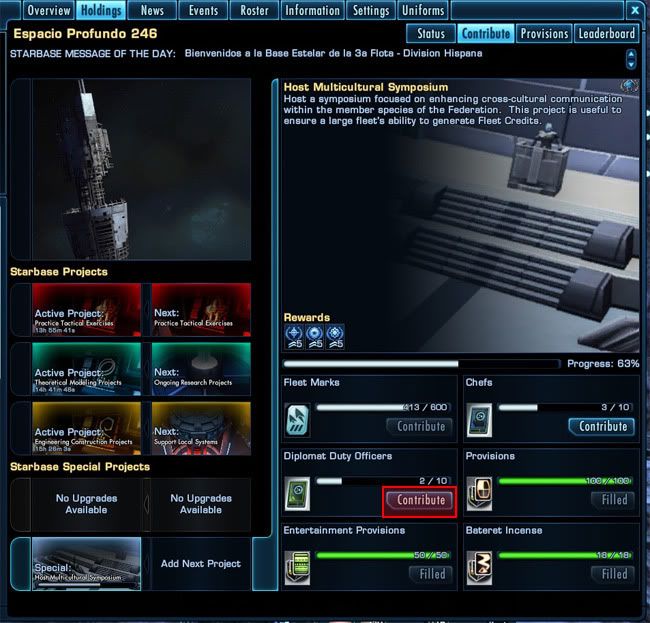650x623 pixels.
Task: Click Filled button under Entertainment Provisions
Action: click(x=431, y=574)
